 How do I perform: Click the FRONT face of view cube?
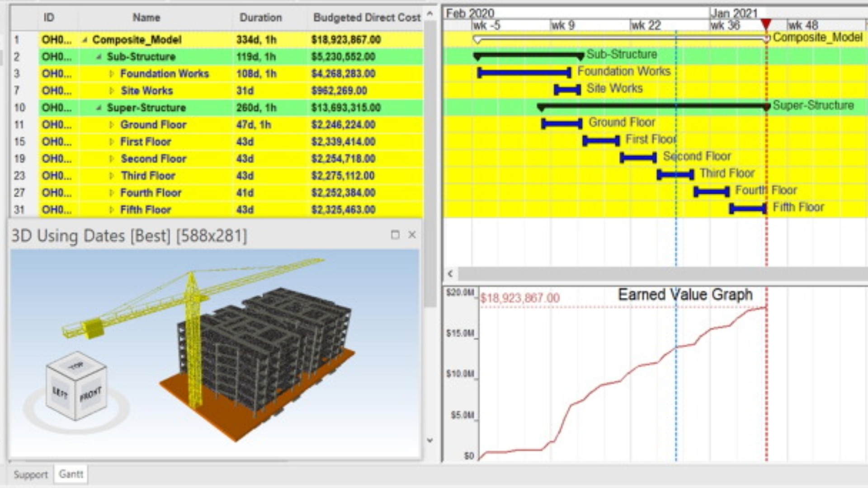[x=90, y=395]
